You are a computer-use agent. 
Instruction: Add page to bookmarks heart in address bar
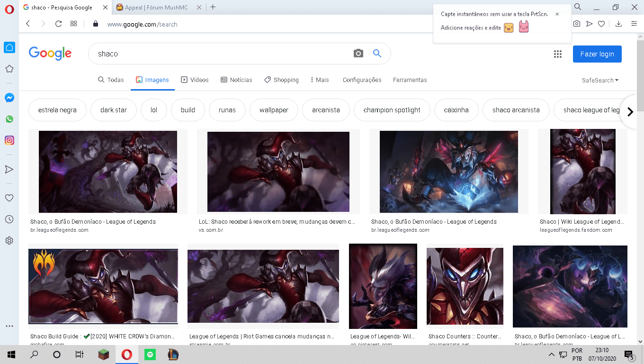click(x=601, y=24)
